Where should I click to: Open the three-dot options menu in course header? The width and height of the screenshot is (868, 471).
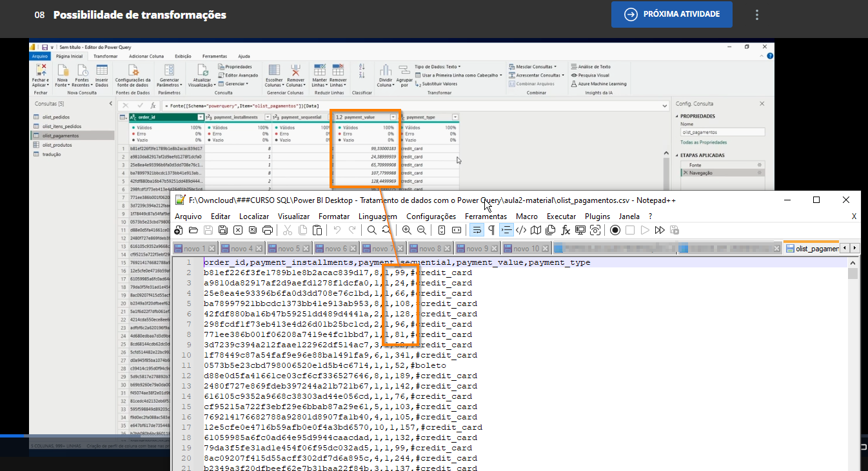pos(757,14)
